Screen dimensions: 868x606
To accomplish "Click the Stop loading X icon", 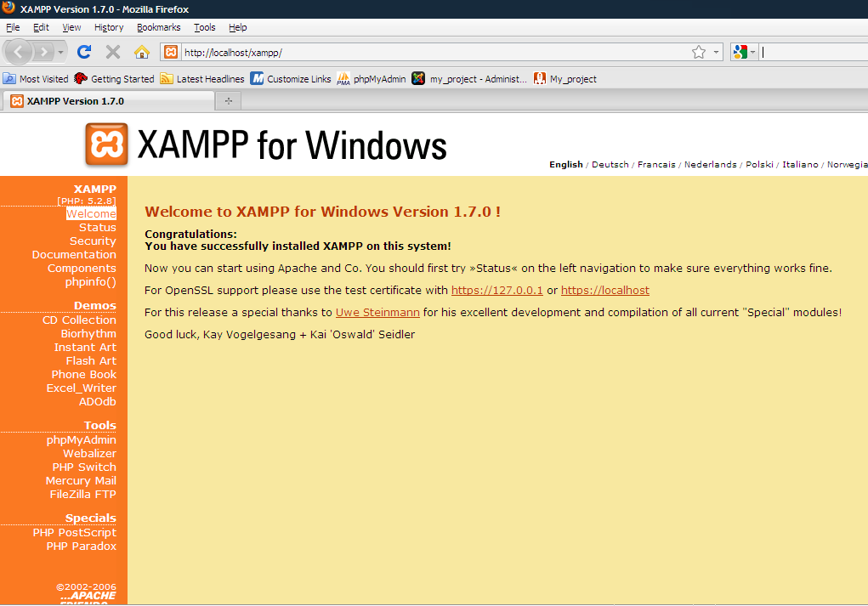I will 113,52.
